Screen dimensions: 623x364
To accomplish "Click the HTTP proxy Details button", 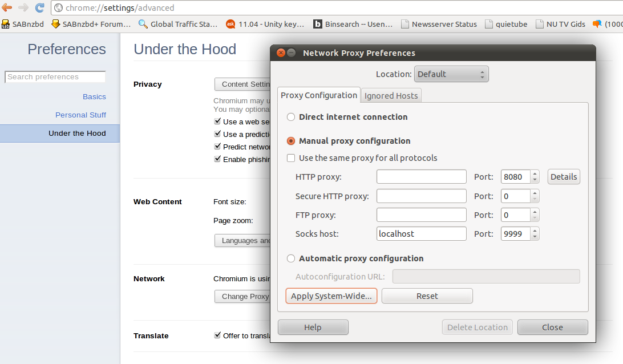I will pyautogui.click(x=564, y=177).
